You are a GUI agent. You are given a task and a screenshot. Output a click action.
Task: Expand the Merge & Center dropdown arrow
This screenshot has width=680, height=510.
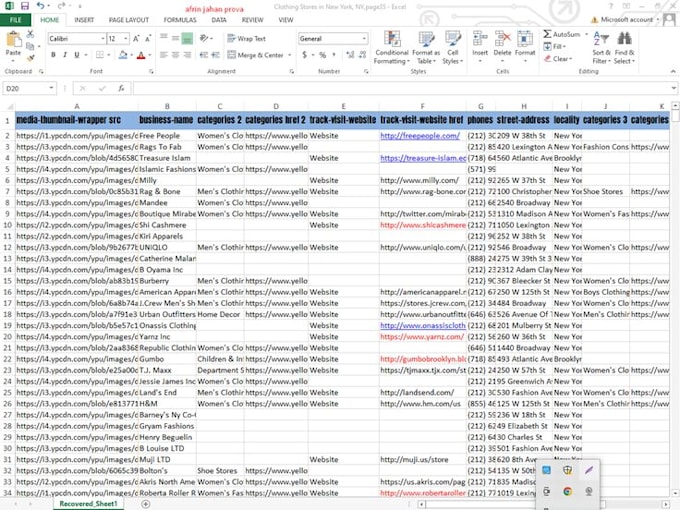click(290, 55)
